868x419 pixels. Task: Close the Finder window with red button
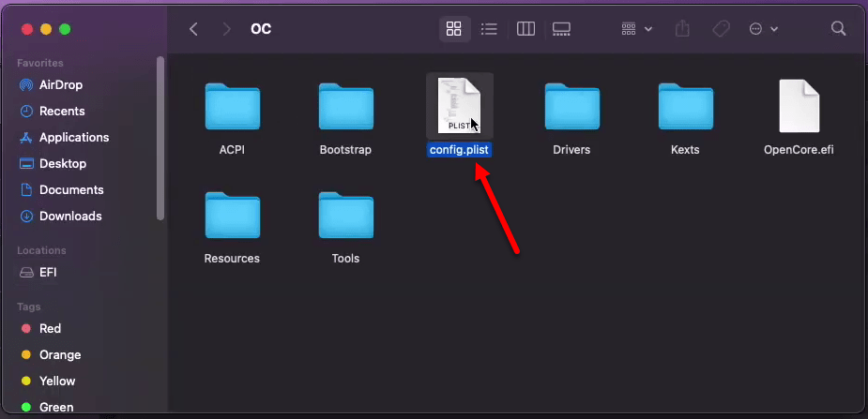(26, 29)
